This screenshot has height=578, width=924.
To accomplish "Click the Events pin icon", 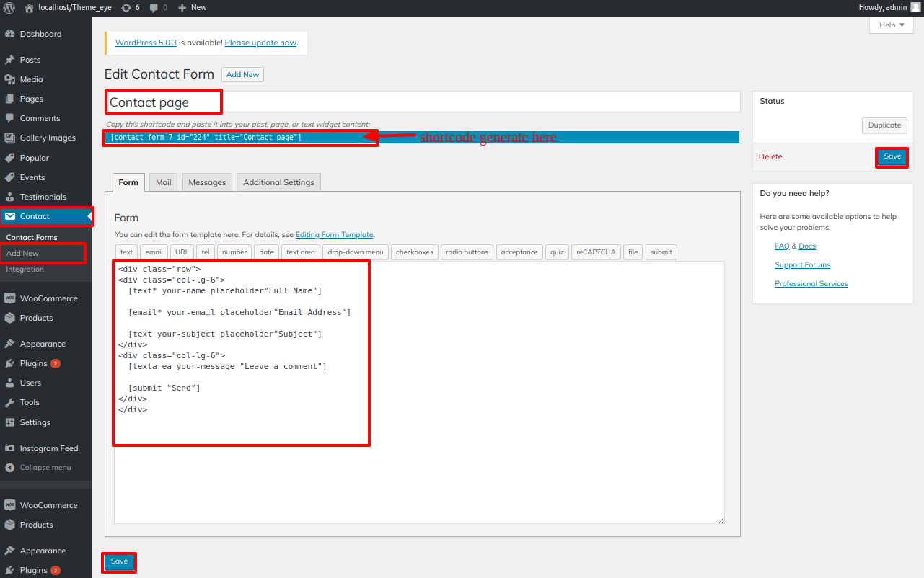I will point(9,177).
